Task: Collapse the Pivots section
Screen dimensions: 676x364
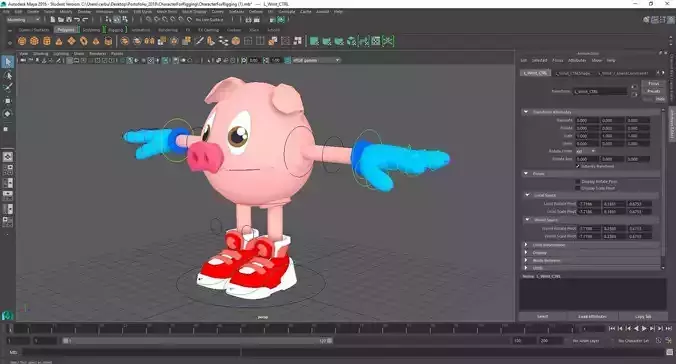Action: pos(526,173)
